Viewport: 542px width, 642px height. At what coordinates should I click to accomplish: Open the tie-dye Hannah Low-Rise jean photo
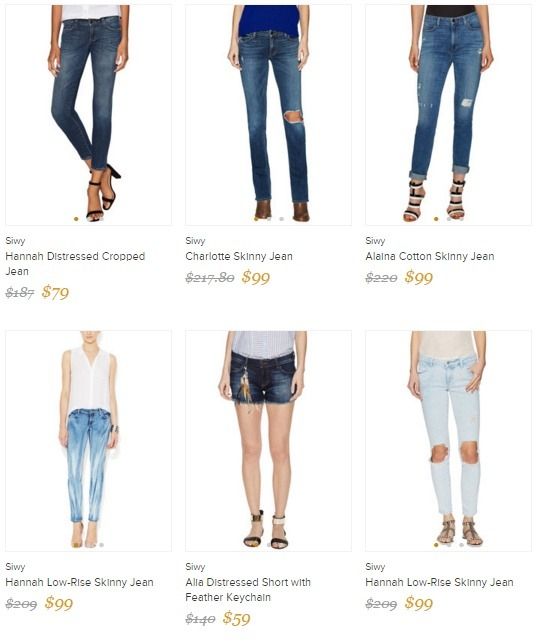click(88, 441)
